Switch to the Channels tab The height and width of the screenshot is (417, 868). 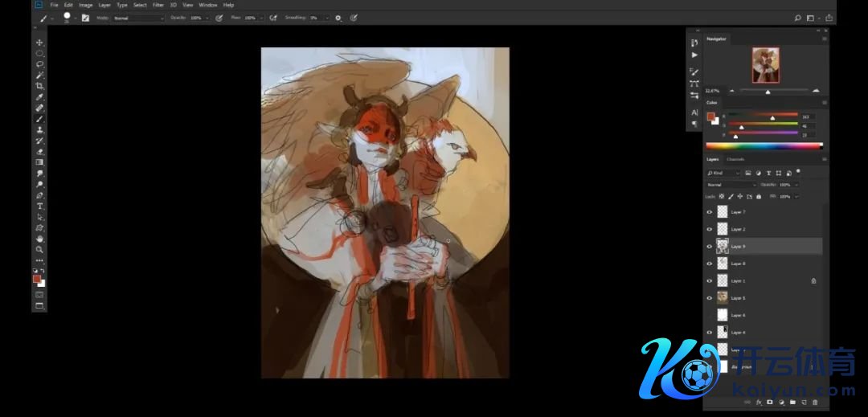point(735,159)
